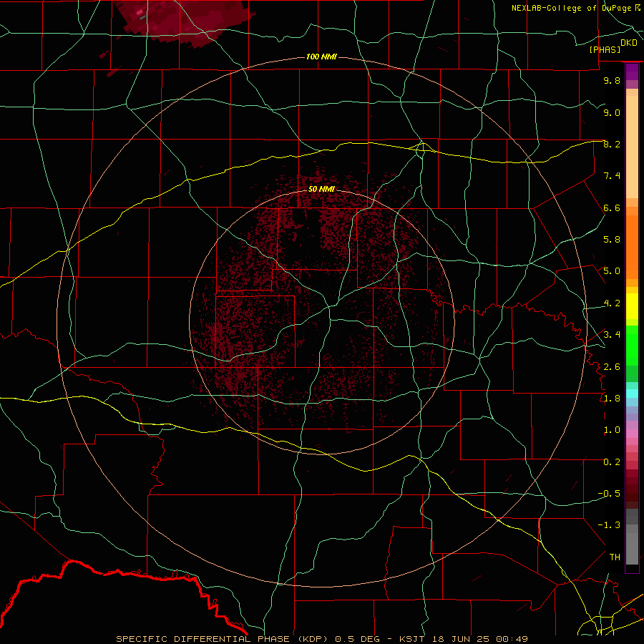Select the 1.0 scale label
Viewport: 644px width, 644px height.
pyautogui.click(x=612, y=430)
